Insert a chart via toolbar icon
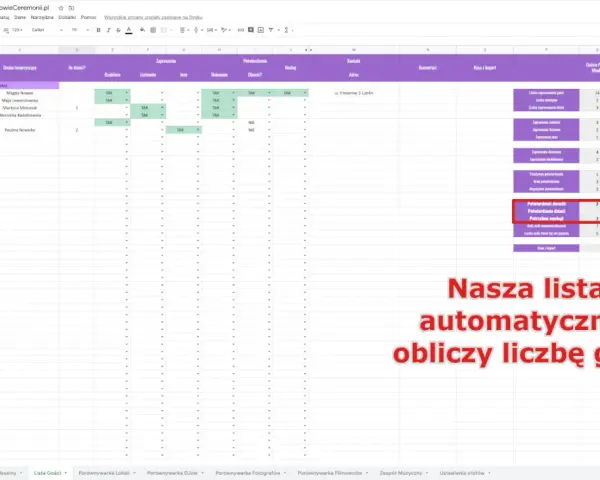Screen dimensions: 600x480 coord(261,30)
